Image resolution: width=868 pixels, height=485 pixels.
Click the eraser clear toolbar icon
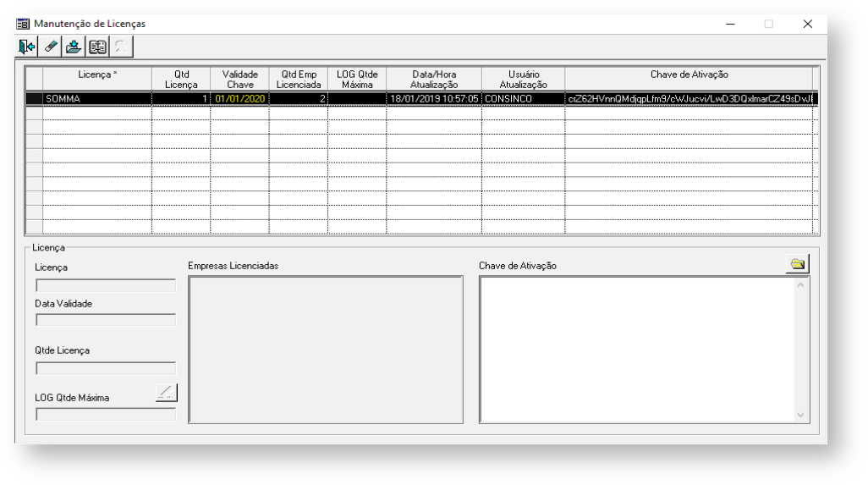coord(51,47)
